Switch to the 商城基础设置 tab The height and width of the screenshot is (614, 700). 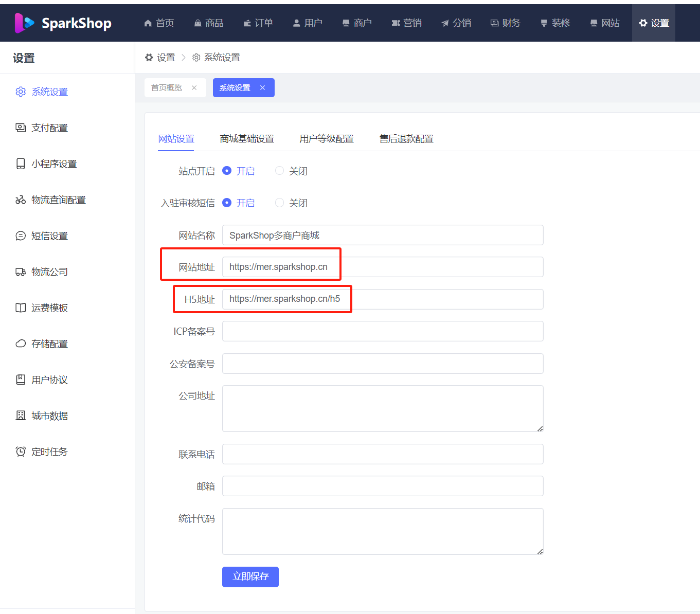click(x=247, y=139)
